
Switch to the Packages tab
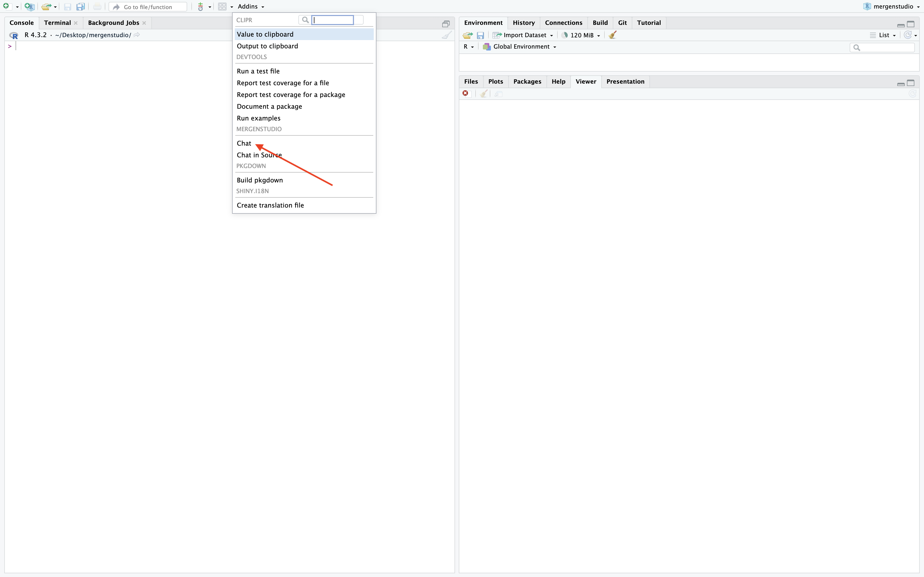pyautogui.click(x=527, y=82)
